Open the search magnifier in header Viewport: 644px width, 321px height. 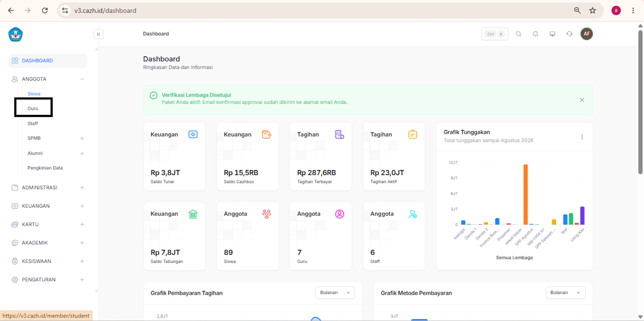click(519, 34)
